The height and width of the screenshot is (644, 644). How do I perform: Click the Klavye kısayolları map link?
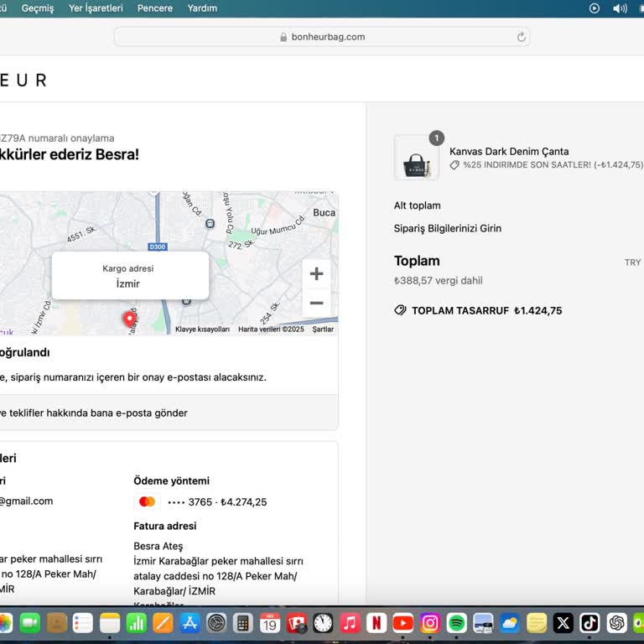pos(202,330)
